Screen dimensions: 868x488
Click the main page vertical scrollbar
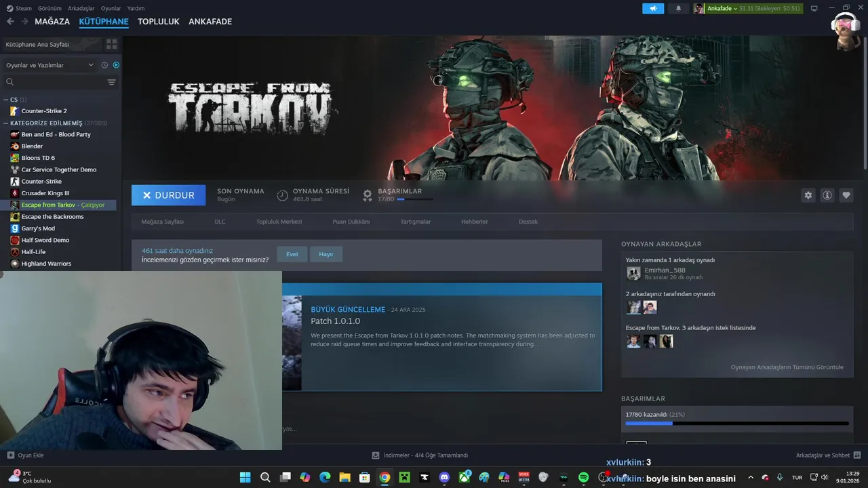click(865, 102)
